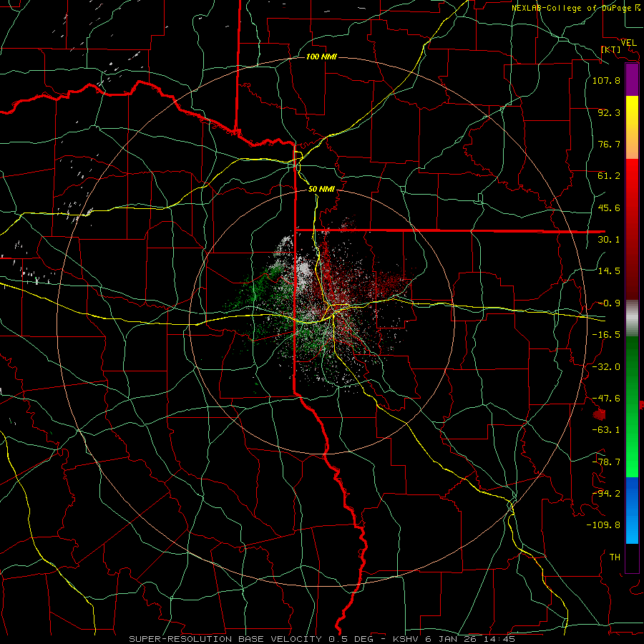Click the 30.1 velocity scale value
The image size is (644, 644).
(609, 240)
